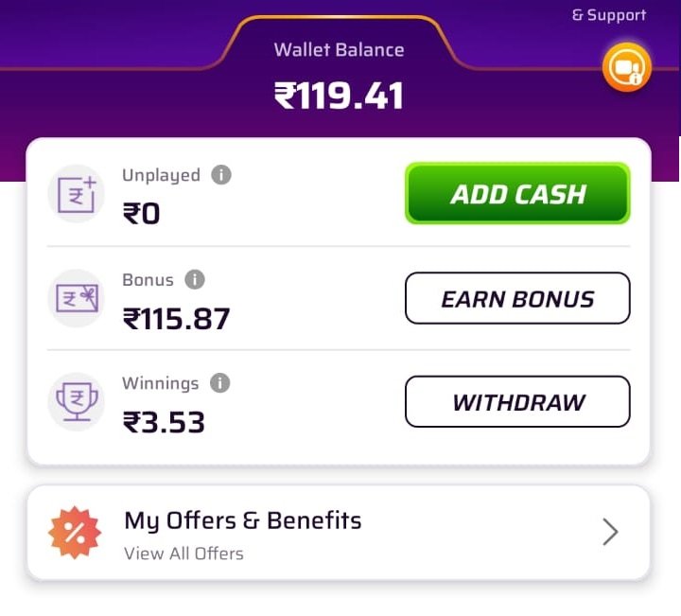Screen dimensions: 681x616
Task: Click the Unplayed rupee plus icon
Action: 77,194
